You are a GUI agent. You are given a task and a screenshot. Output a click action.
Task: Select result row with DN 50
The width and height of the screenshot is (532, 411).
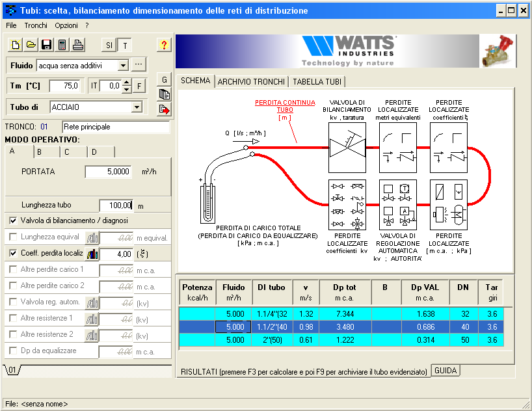pos(341,339)
